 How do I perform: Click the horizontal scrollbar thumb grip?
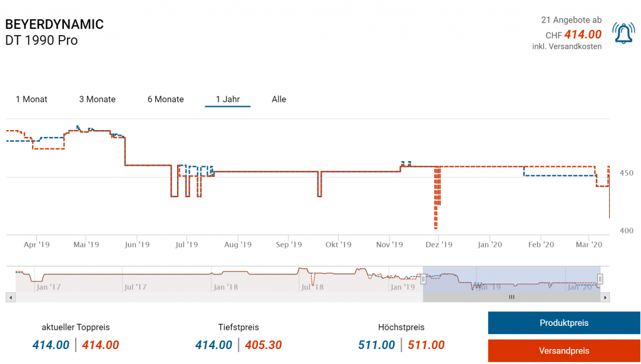click(511, 298)
